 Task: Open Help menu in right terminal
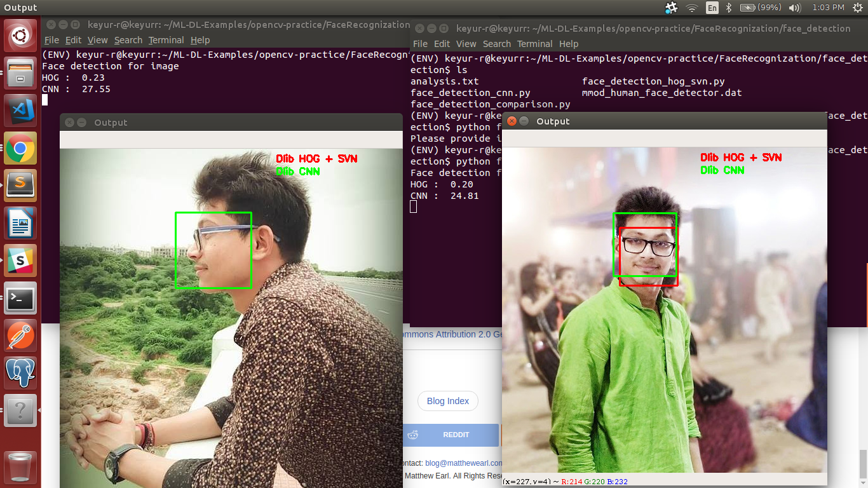(x=569, y=44)
